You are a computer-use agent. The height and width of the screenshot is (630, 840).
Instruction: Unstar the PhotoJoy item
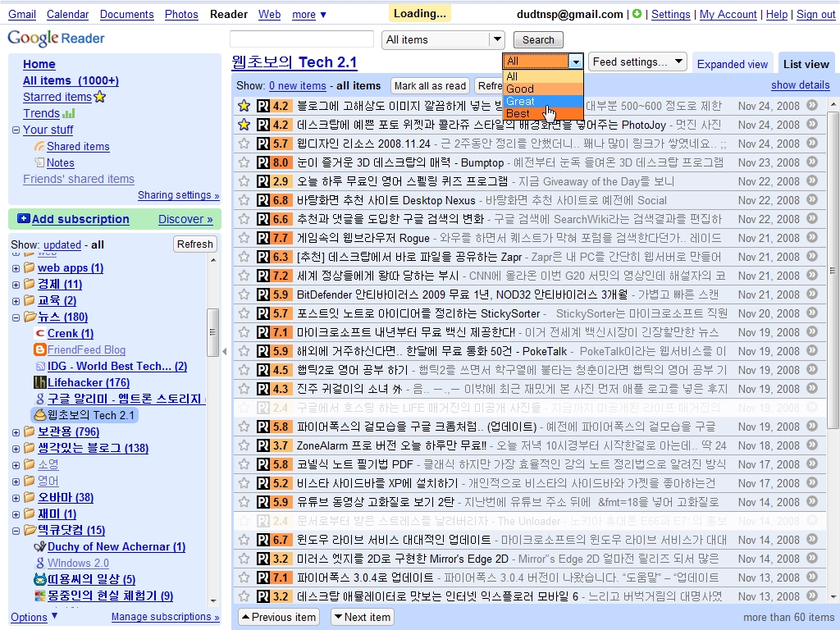coord(244,125)
